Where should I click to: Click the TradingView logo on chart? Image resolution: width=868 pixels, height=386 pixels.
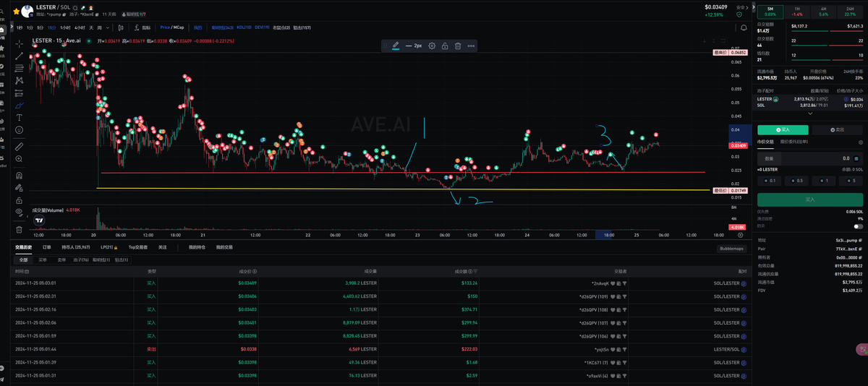pyautogui.click(x=39, y=220)
